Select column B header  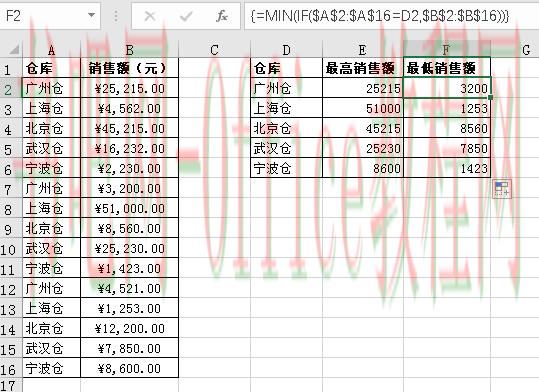click(x=130, y=51)
